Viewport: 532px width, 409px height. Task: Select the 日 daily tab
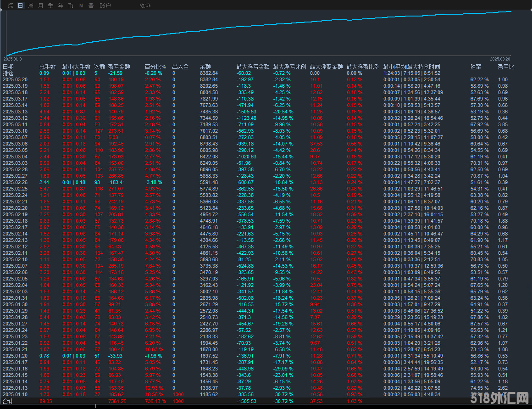[20, 6]
